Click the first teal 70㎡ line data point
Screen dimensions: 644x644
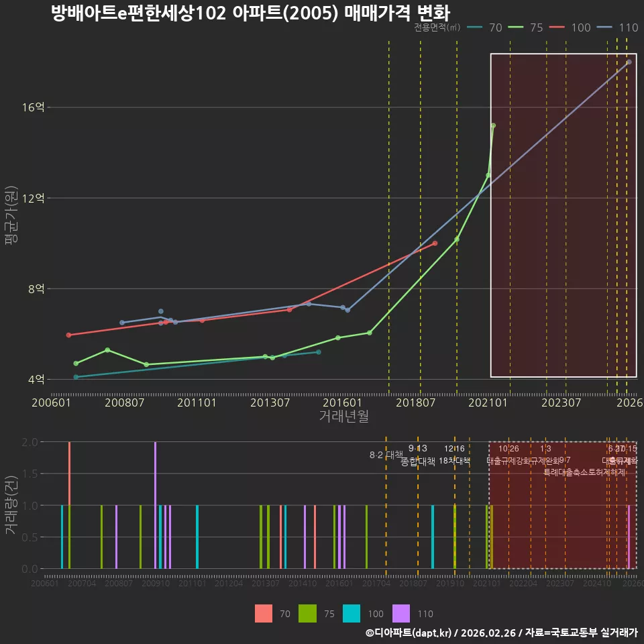click(76, 377)
